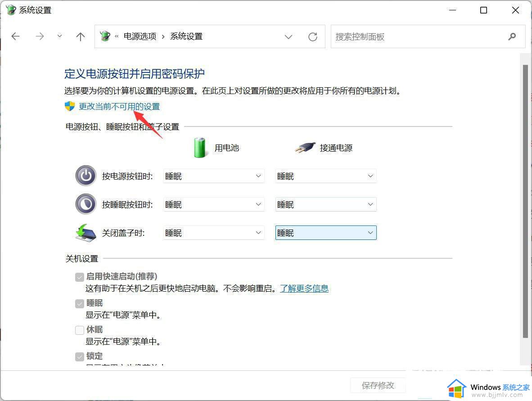Focus the 搜索控制面板 search field
This screenshot has width=532, height=401.
tap(428, 36)
